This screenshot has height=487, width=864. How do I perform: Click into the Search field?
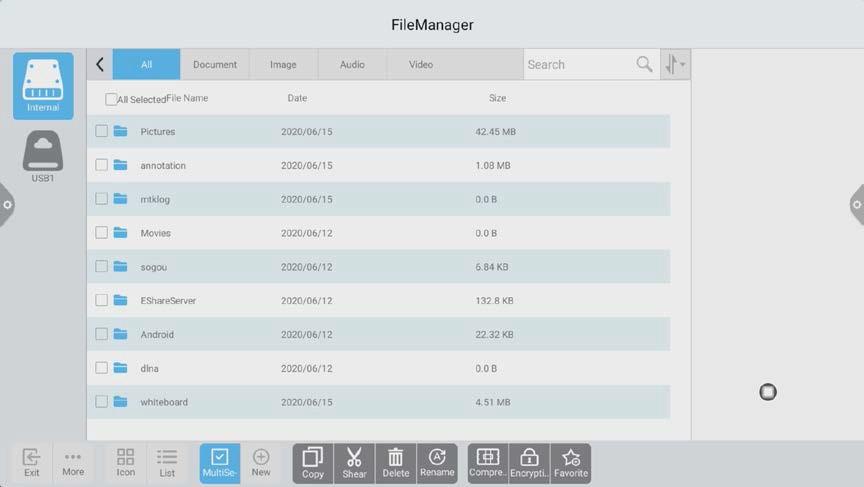click(580, 64)
